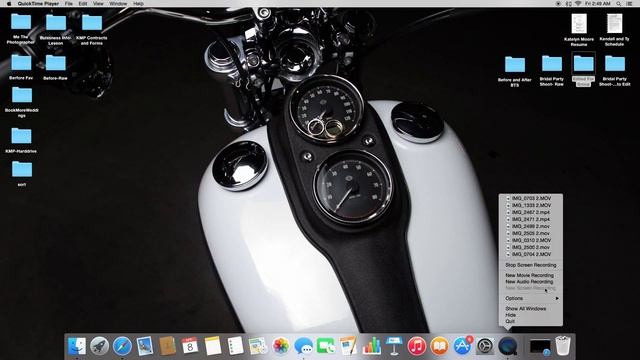Select IMG_2499 2.mov in window list
This screenshot has width=640, height=360.
pyautogui.click(x=531, y=226)
